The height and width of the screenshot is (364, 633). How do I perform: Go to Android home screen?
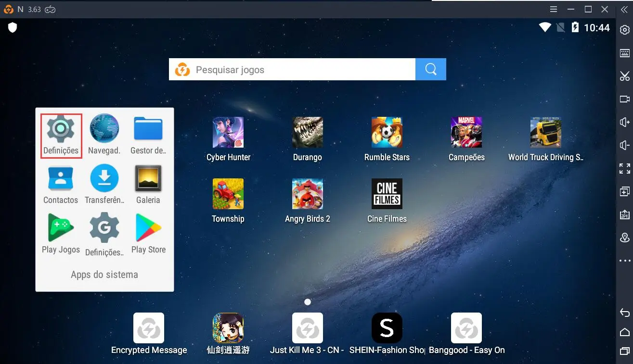click(625, 332)
